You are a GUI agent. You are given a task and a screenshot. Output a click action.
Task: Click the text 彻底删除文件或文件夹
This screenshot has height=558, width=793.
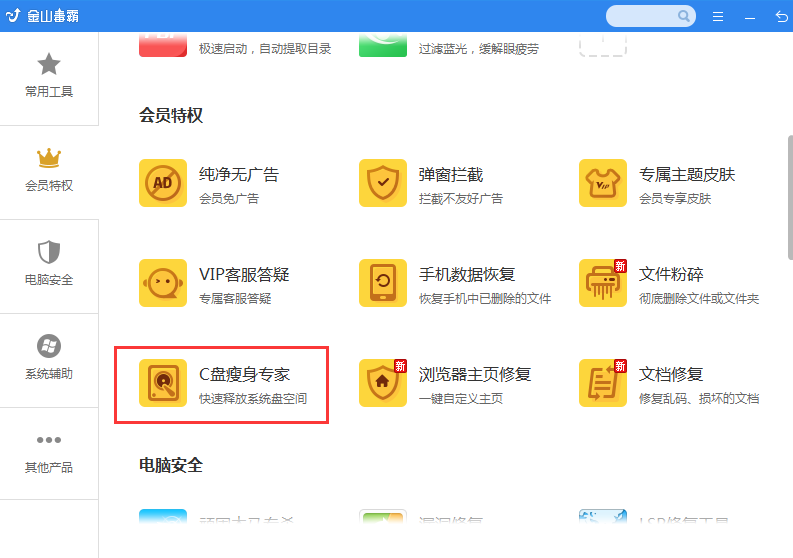[x=699, y=299]
